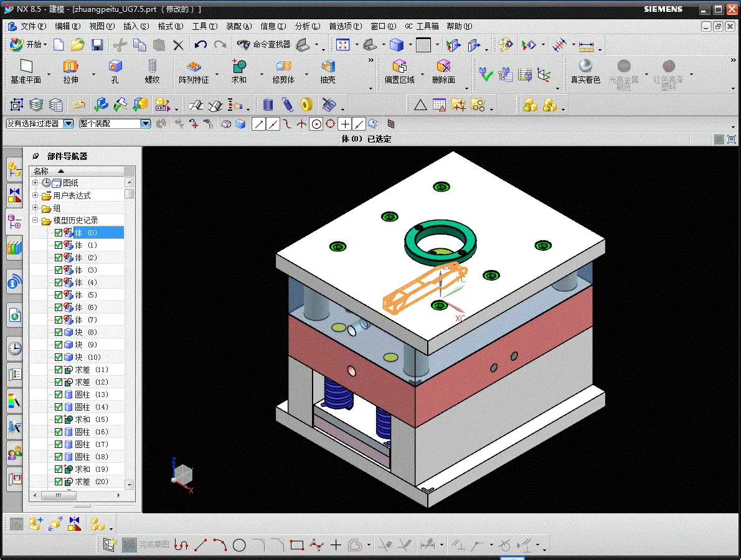Viewport: 741px width, 560px height.
Task: Click the sketch Line tool at bottom
Action: coord(201,545)
